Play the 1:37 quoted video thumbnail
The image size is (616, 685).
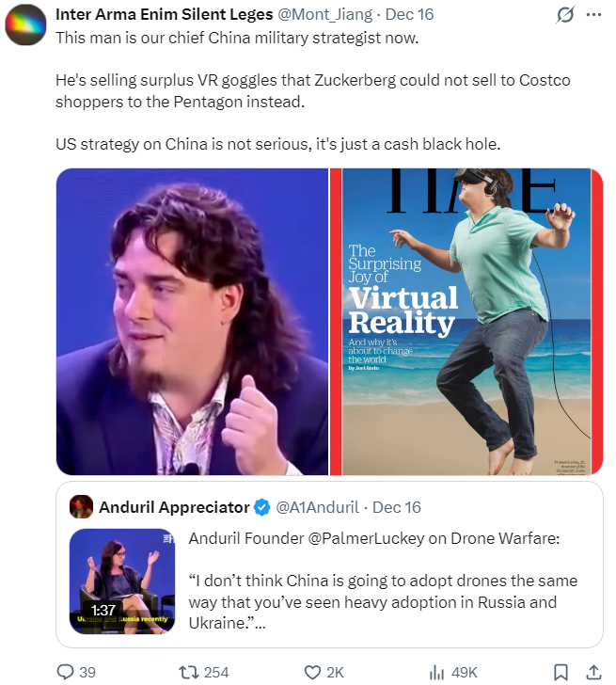122,581
